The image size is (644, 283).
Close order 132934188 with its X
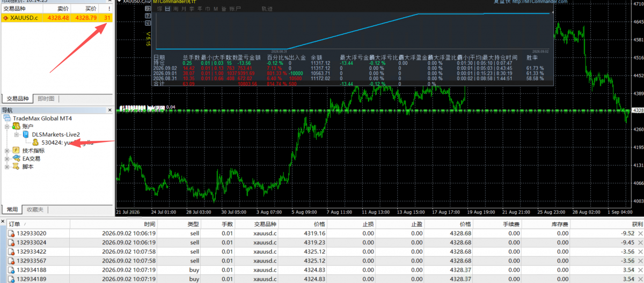pyautogui.click(x=640, y=271)
